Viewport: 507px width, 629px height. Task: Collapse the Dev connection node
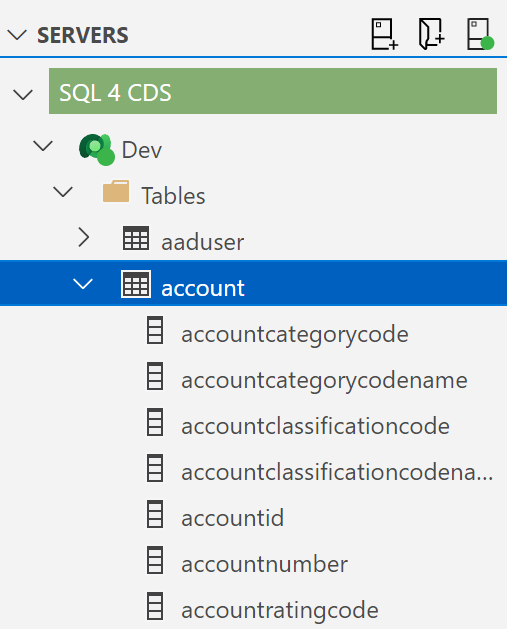pyautogui.click(x=43, y=146)
